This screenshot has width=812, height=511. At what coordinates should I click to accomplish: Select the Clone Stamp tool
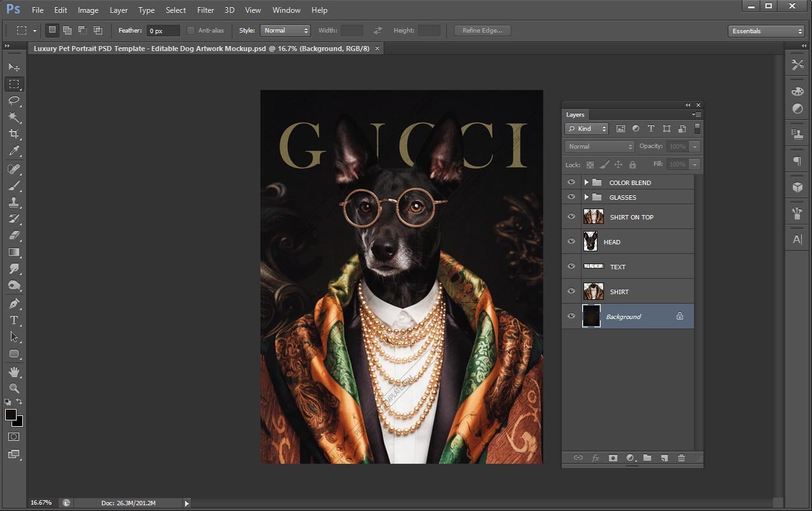pyautogui.click(x=14, y=202)
